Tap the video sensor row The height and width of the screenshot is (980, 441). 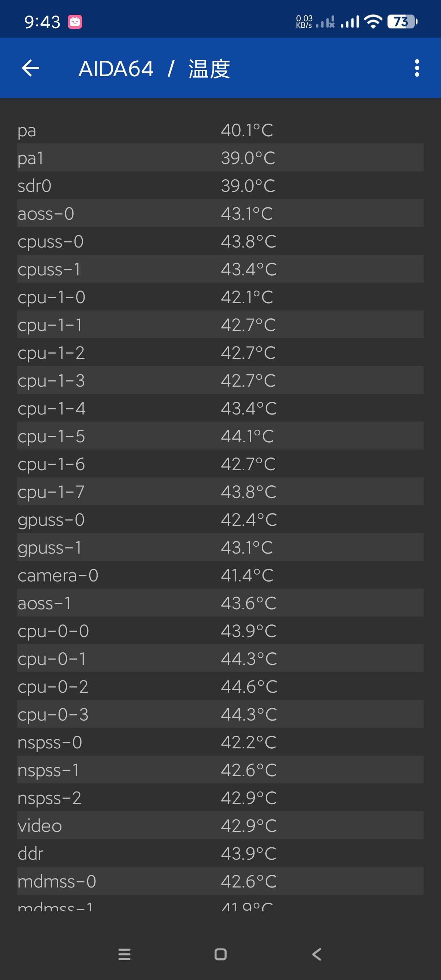coord(220,826)
